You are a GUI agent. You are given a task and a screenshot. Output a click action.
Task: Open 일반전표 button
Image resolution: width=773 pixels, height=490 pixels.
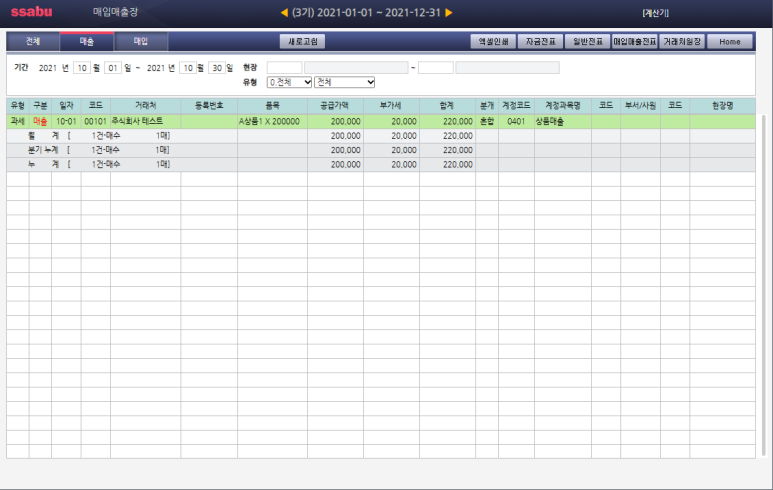(x=588, y=41)
